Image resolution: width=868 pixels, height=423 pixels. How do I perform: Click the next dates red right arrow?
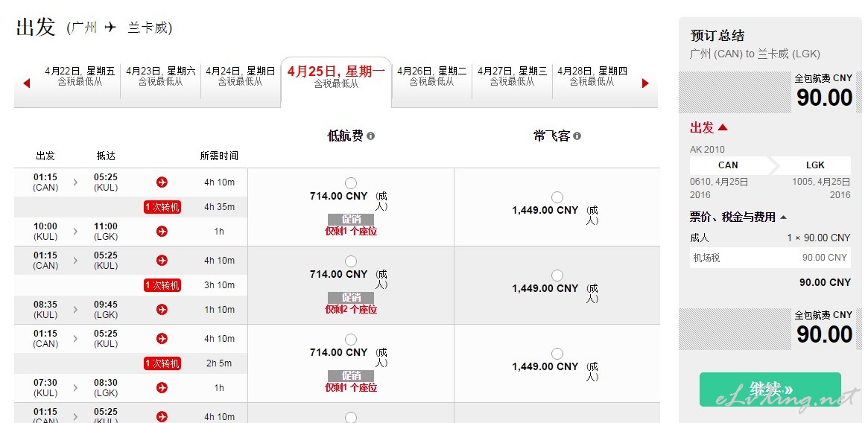(645, 83)
